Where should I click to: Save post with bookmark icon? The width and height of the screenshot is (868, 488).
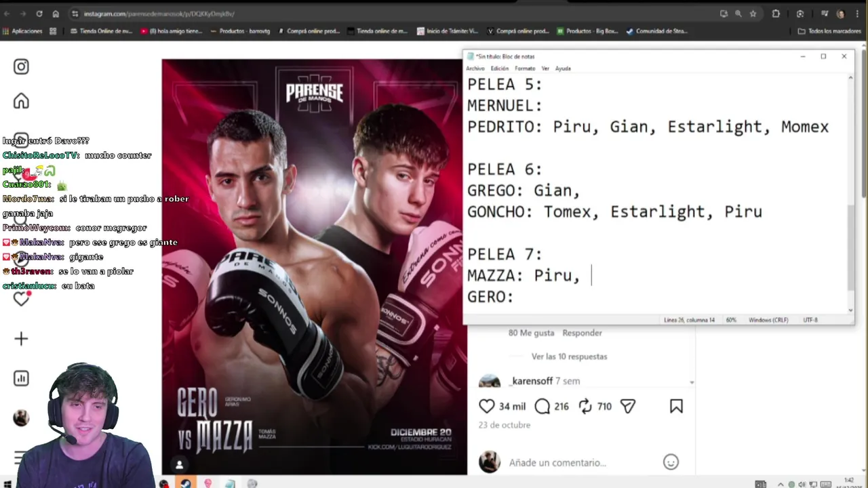(676, 406)
